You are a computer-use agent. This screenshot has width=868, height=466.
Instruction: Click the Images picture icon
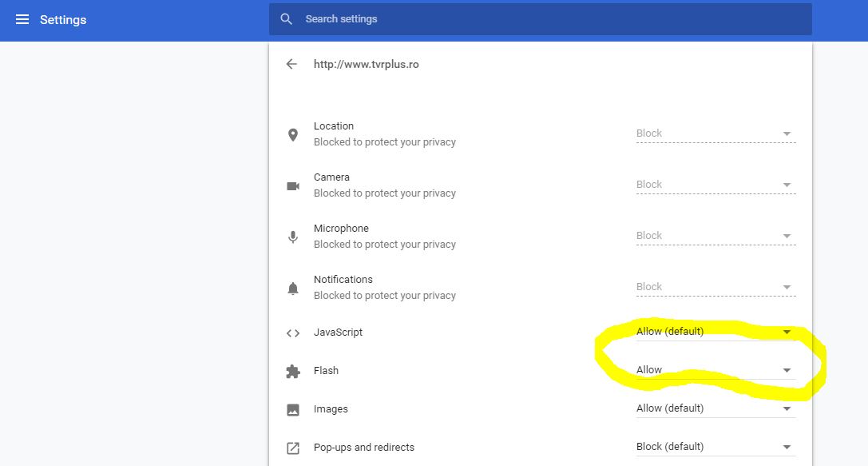(293, 409)
